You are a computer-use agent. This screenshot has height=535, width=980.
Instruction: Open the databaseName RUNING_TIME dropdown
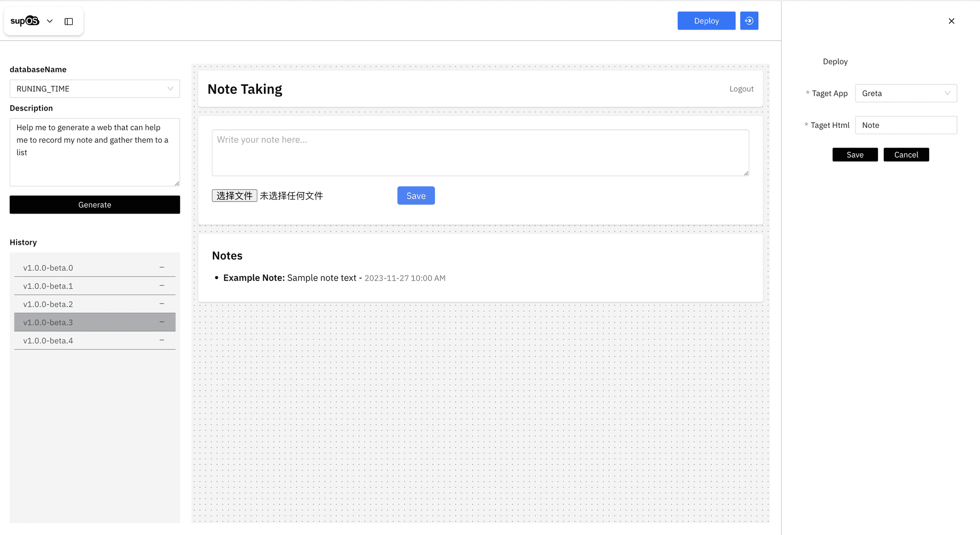click(x=95, y=89)
